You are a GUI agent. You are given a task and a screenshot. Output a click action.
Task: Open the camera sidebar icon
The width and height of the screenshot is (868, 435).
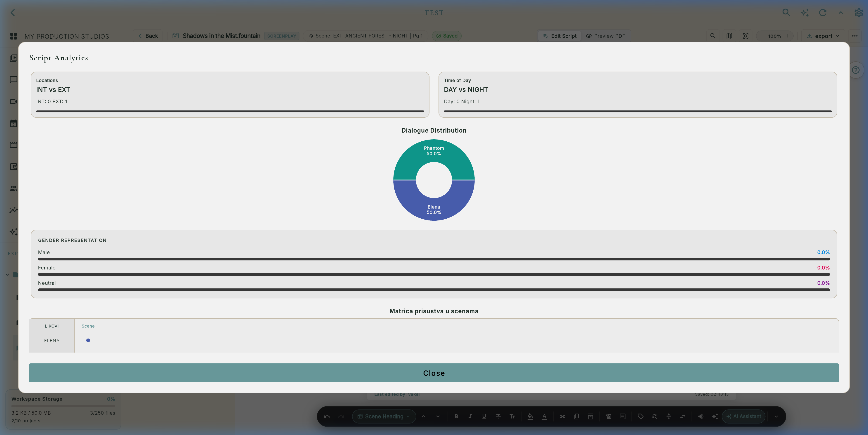click(14, 101)
